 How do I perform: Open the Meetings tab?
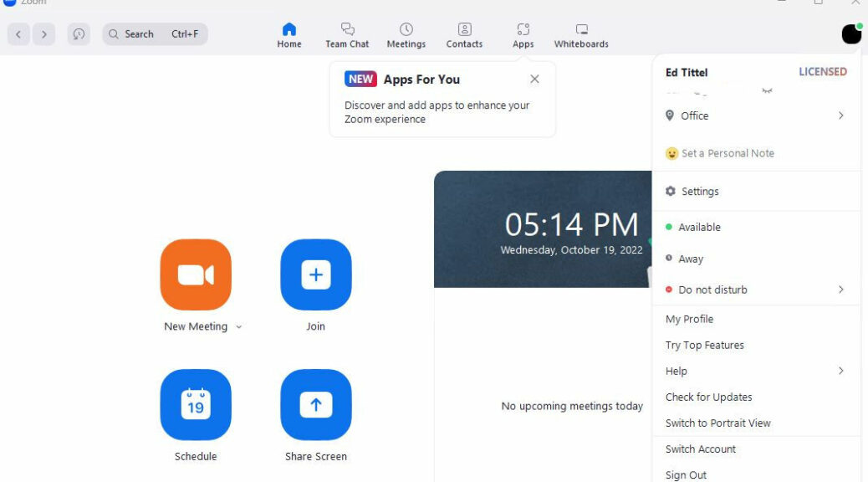[x=406, y=36]
